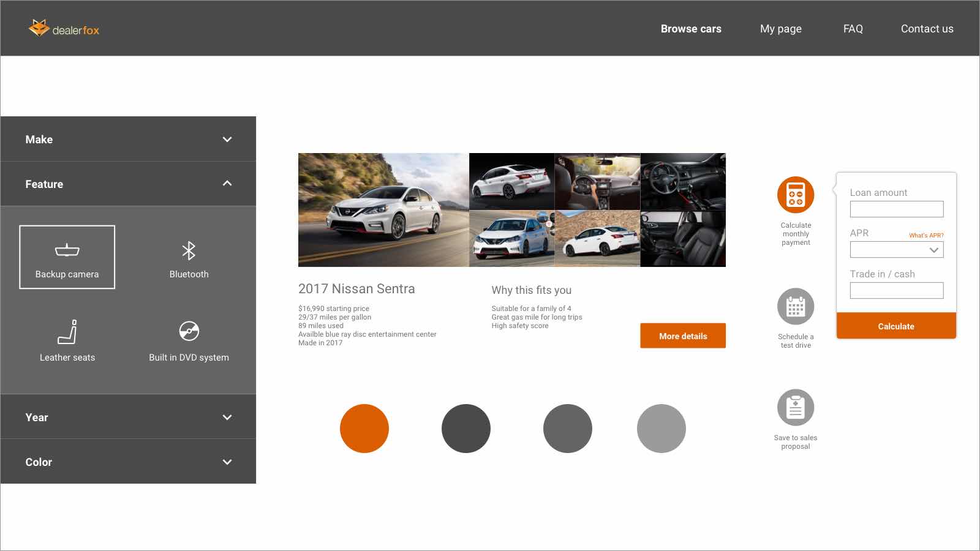Viewport: 980px width, 551px height.
Task: Click the 2017 Nissan Sentra title
Action: (356, 289)
